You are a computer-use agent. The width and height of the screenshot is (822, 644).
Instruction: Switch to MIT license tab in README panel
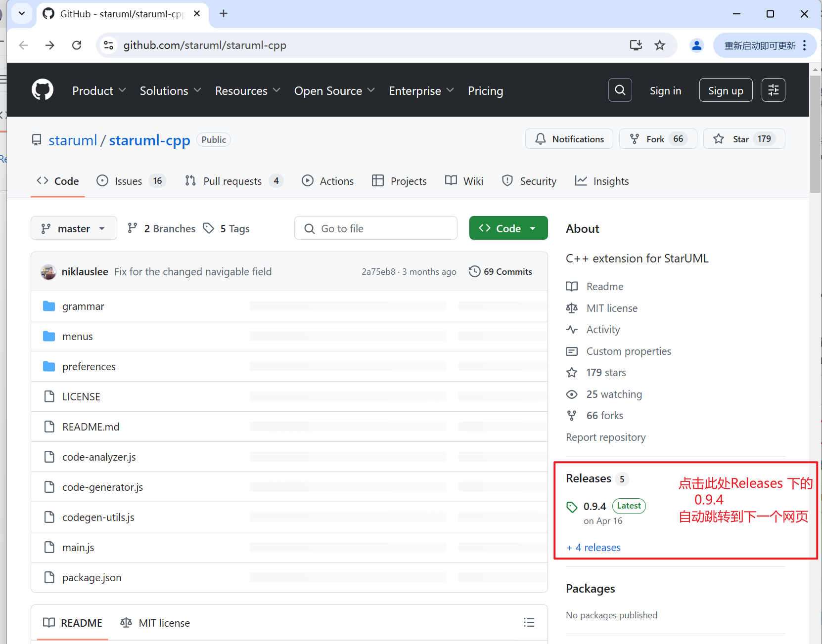[155, 623]
